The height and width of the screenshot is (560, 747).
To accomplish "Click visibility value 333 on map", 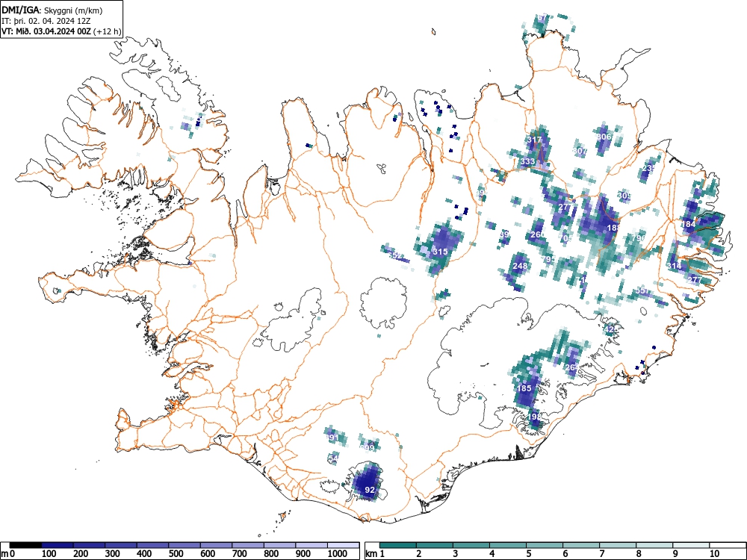I will 527,161.
